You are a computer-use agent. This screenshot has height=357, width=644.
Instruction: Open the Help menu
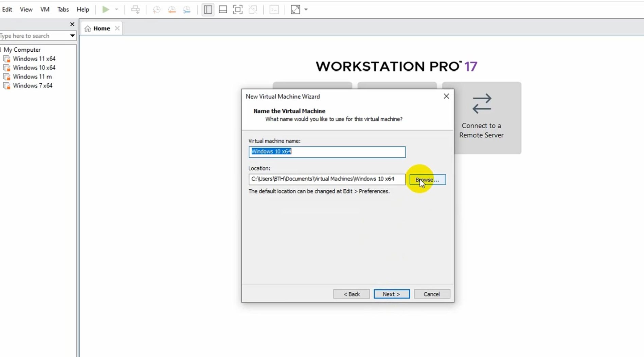coord(83,10)
